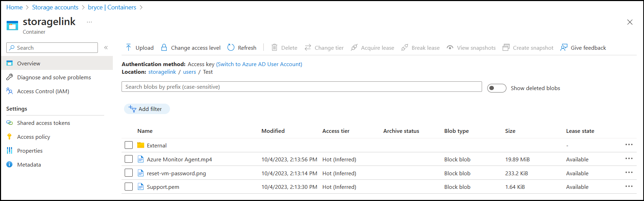Open the External folder name
This screenshot has height=201, width=644.
(157, 145)
